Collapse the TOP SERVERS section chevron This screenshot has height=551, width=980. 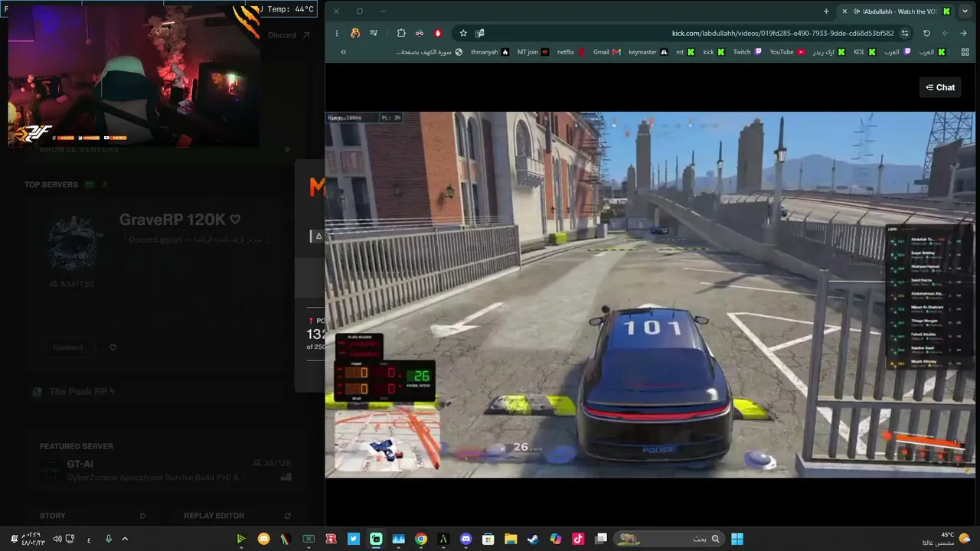coord(105,184)
